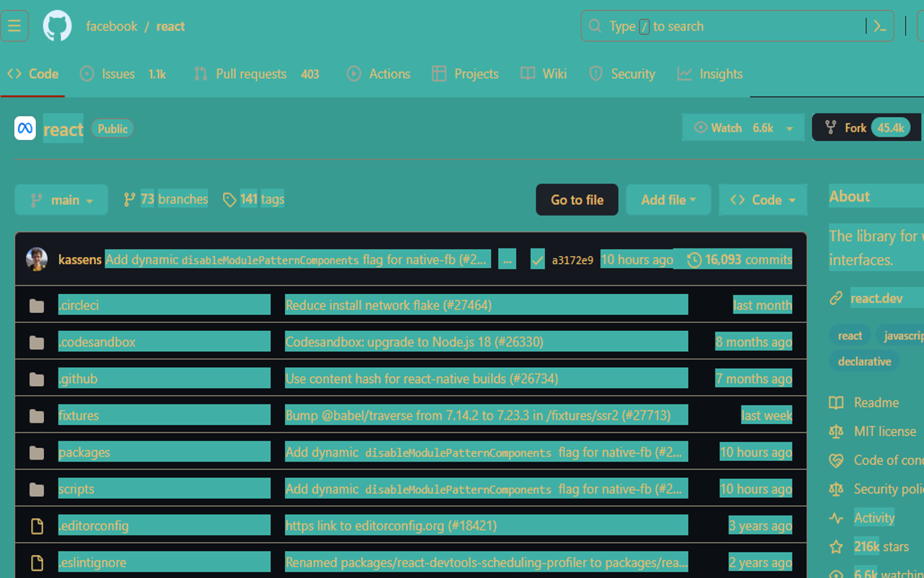924x578 pixels.
Task: Click the branches git-branch icon
Action: click(129, 199)
